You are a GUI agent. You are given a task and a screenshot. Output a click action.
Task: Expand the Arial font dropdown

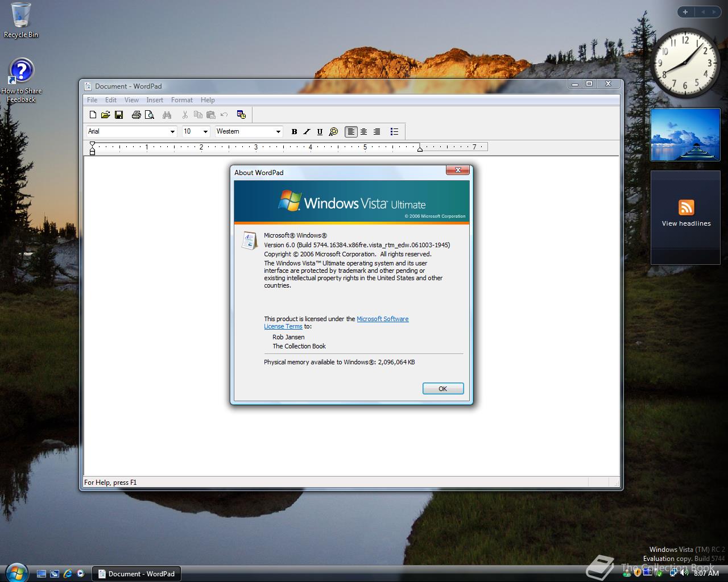[x=172, y=131]
